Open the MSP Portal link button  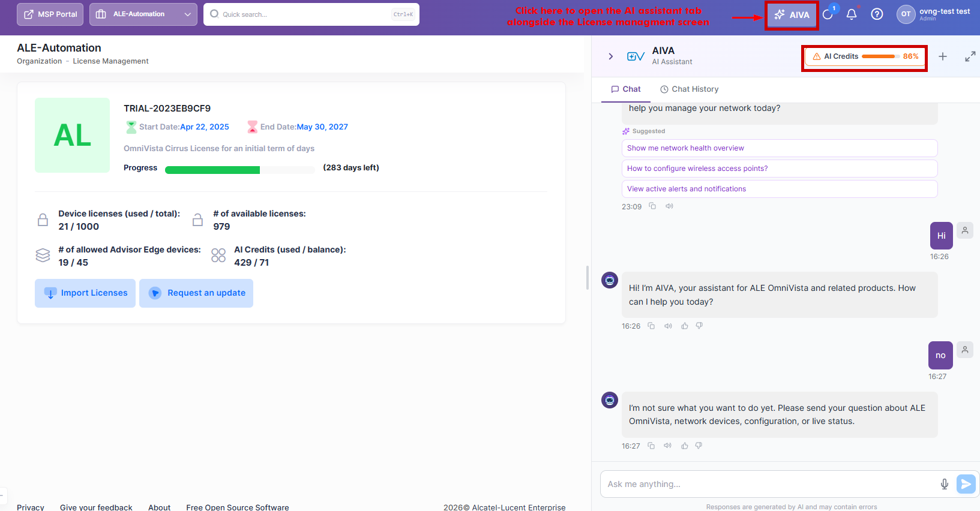tap(50, 14)
